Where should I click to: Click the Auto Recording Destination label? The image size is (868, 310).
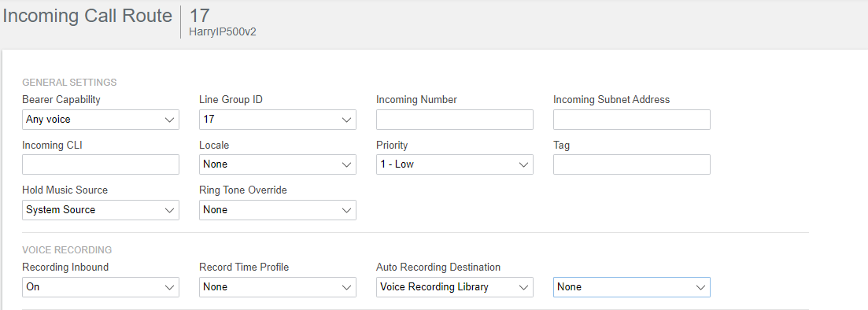click(438, 268)
